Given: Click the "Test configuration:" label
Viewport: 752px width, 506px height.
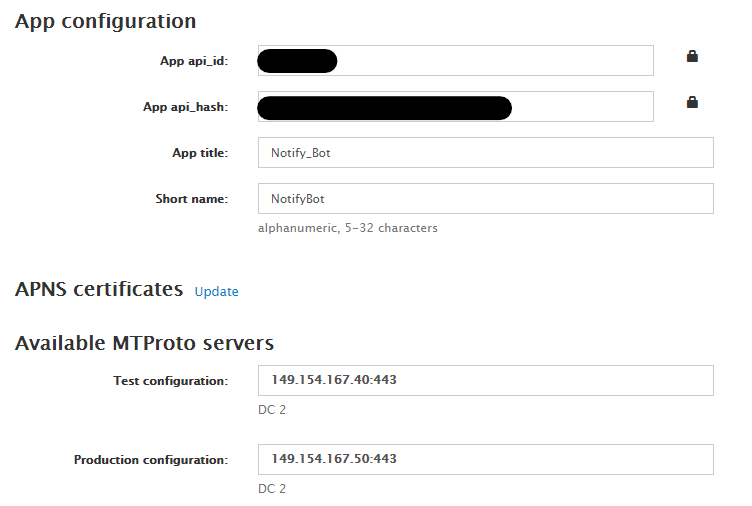Looking at the screenshot, I should pyautogui.click(x=171, y=381).
